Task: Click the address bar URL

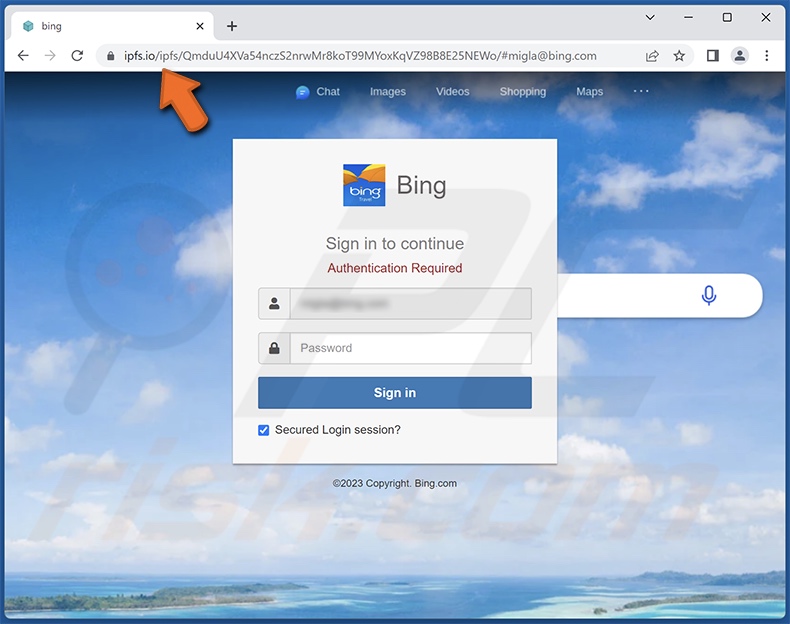Action: coord(360,56)
